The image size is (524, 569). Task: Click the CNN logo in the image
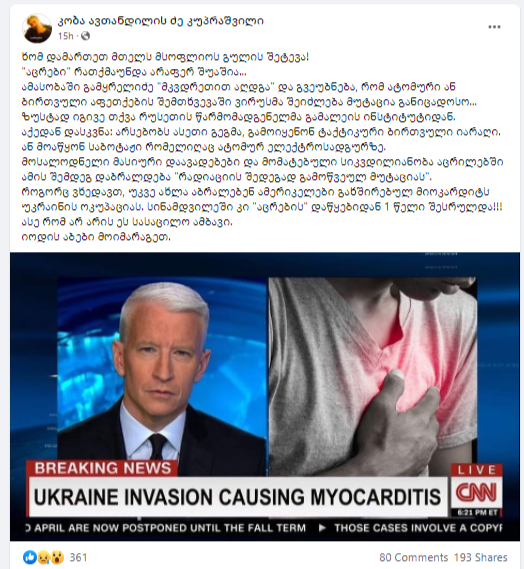coord(476,493)
